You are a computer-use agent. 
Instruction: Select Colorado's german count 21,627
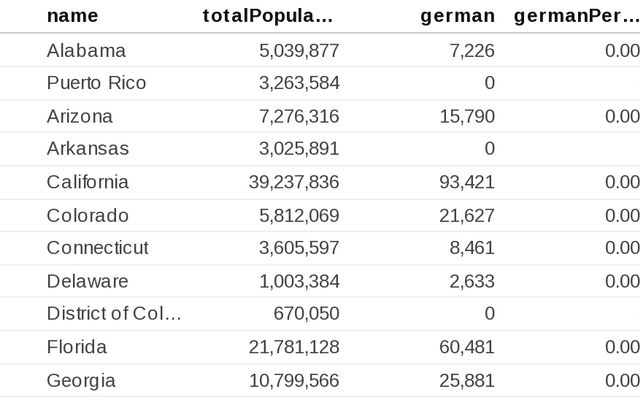(467, 215)
